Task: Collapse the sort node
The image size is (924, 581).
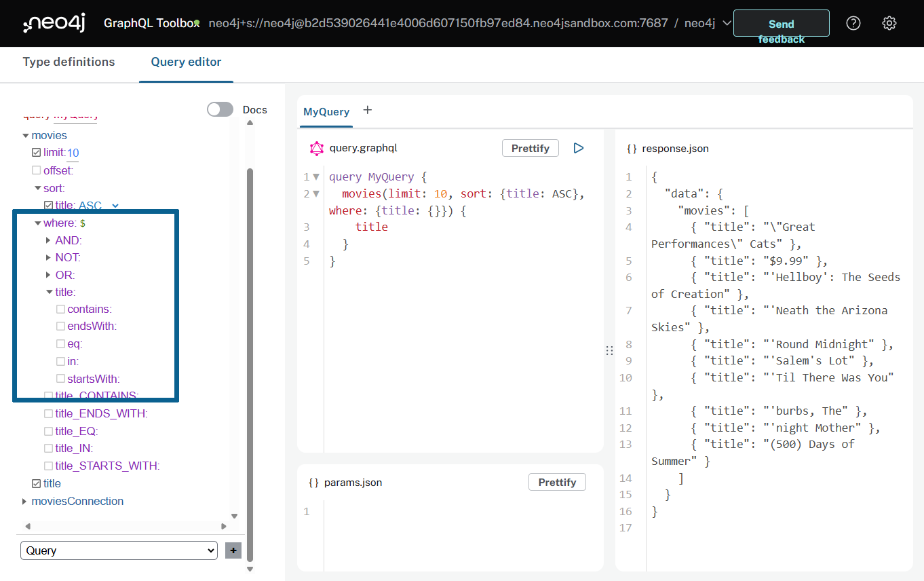Action: point(38,188)
